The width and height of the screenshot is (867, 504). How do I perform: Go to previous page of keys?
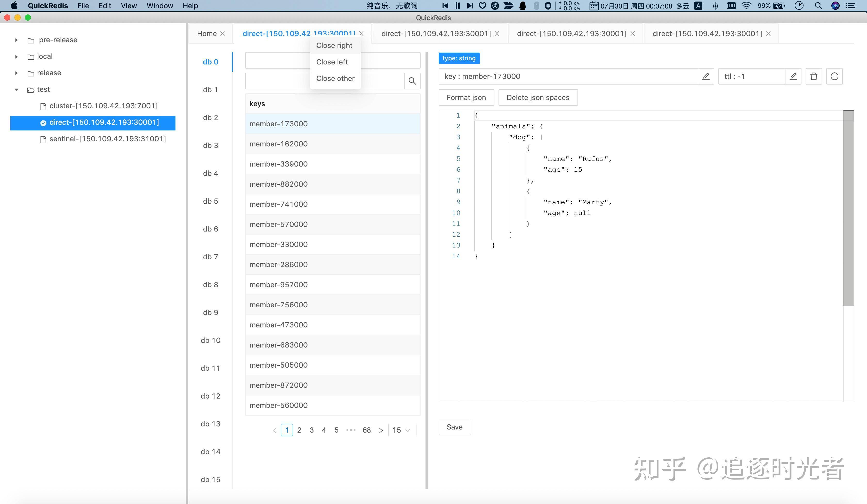274,431
